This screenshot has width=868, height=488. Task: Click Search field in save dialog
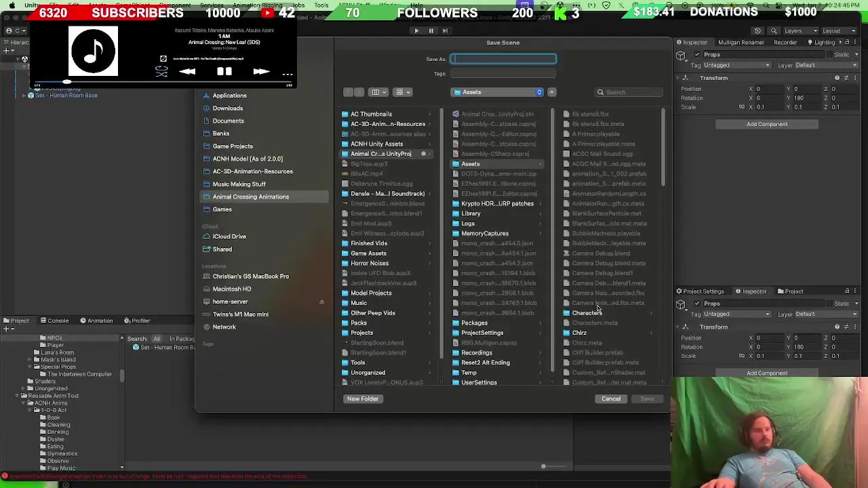click(x=629, y=92)
